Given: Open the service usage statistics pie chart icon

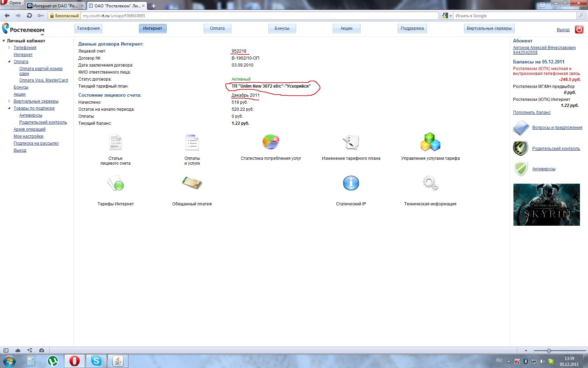Looking at the screenshot, I should [x=271, y=142].
